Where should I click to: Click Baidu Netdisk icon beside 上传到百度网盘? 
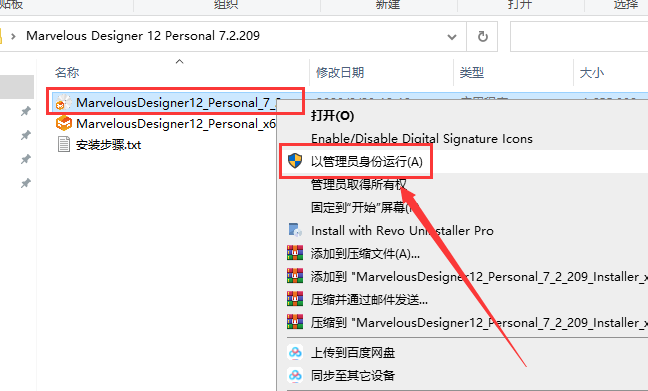[x=295, y=352]
